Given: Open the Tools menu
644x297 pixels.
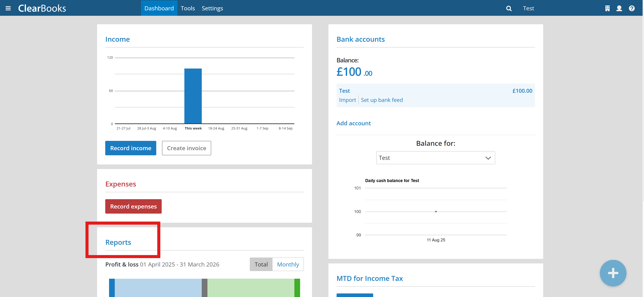Looking at the screenshot, I should coord(188,8).
